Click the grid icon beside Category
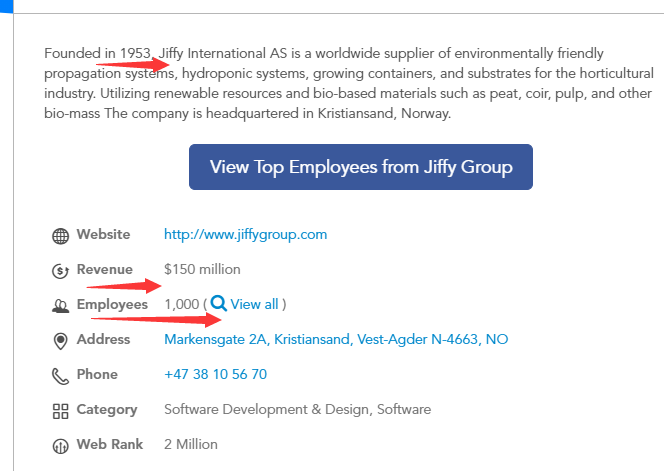Screen dimensions: 664x471 (61, 411)
